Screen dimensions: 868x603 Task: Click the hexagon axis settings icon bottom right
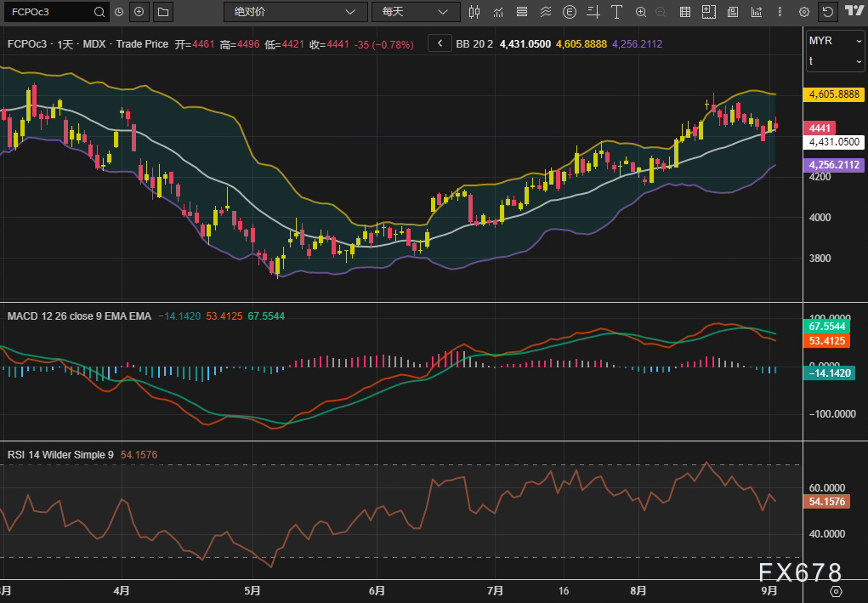[x=836, y=590]
